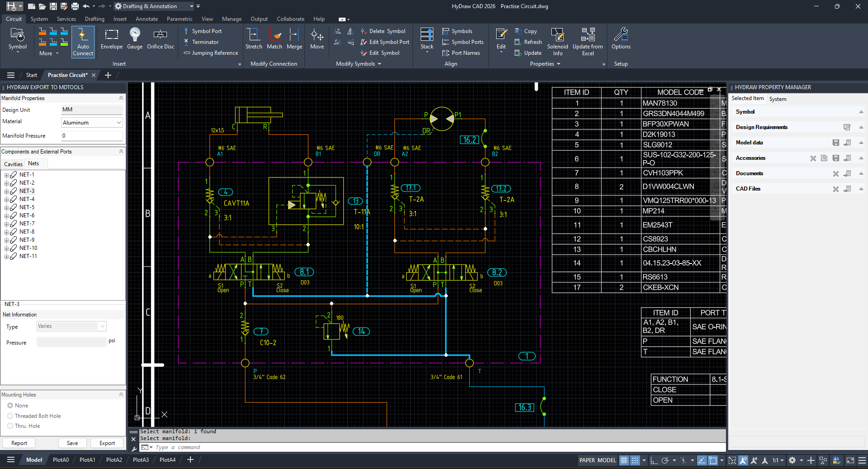The height and width of the screenshot is (469, 868).
Task: Select the Envelope tool
Action: 111,40
